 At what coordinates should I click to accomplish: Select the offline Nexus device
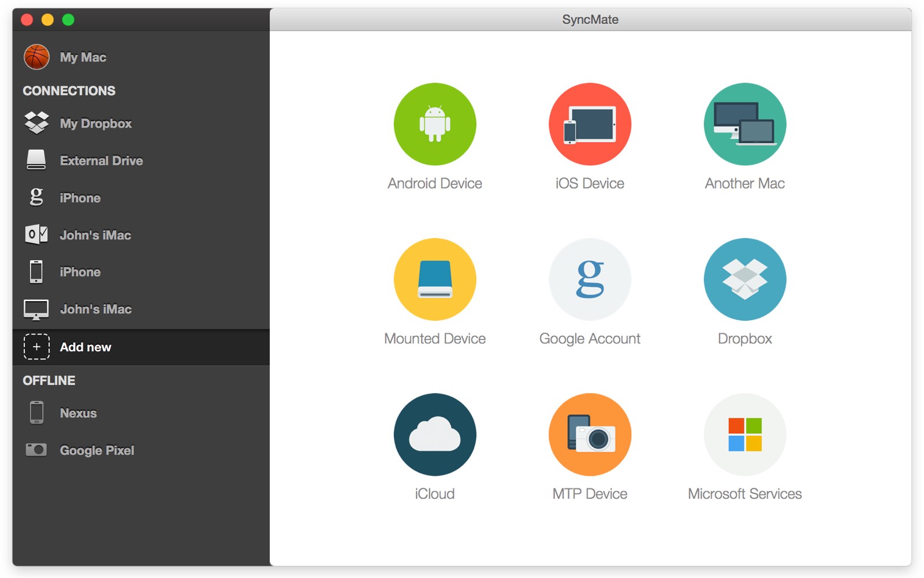point(77,413)
